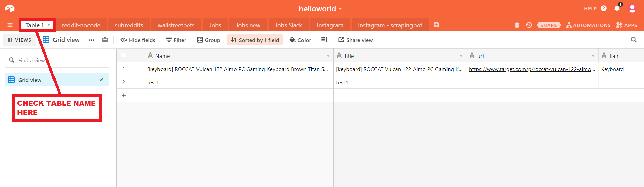
Task: Click the Airtable logo home icon
Action: 10,8
